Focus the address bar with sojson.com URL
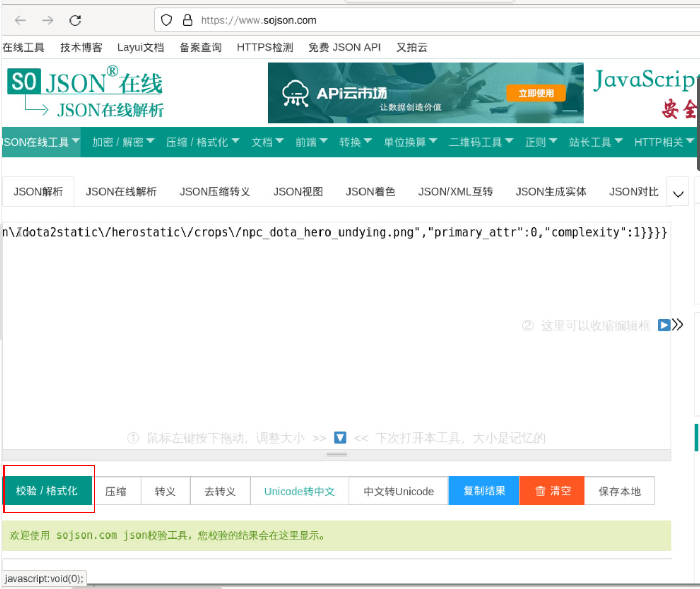Viewport: 700px width, 589px height. pyautogui.click(x=426, y=20)
